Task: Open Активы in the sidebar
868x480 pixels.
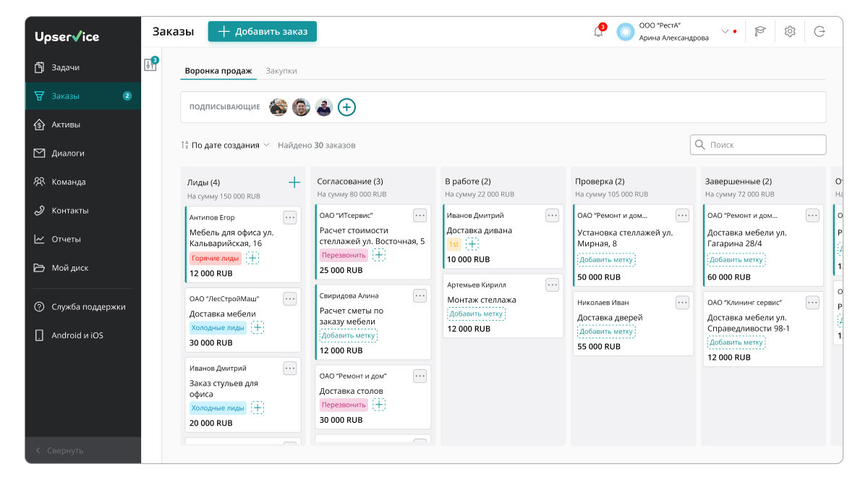Action: point(66,125)
